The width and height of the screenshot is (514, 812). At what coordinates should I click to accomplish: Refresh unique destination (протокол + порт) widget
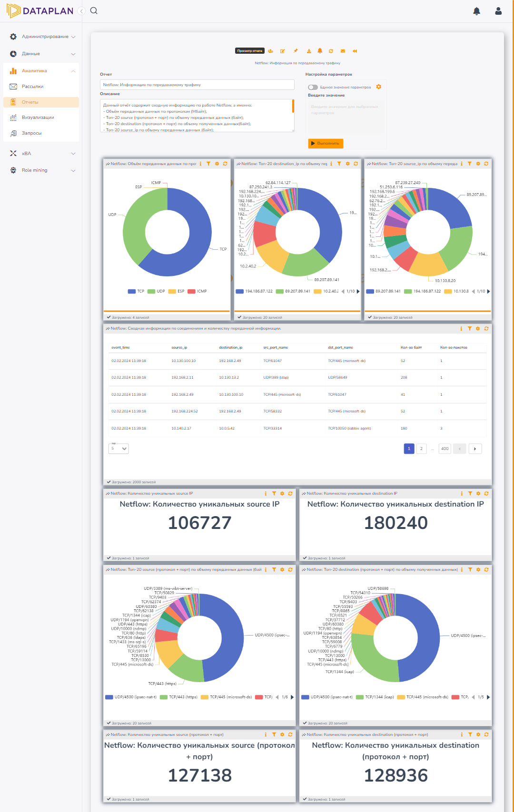(x=486, y=734)
